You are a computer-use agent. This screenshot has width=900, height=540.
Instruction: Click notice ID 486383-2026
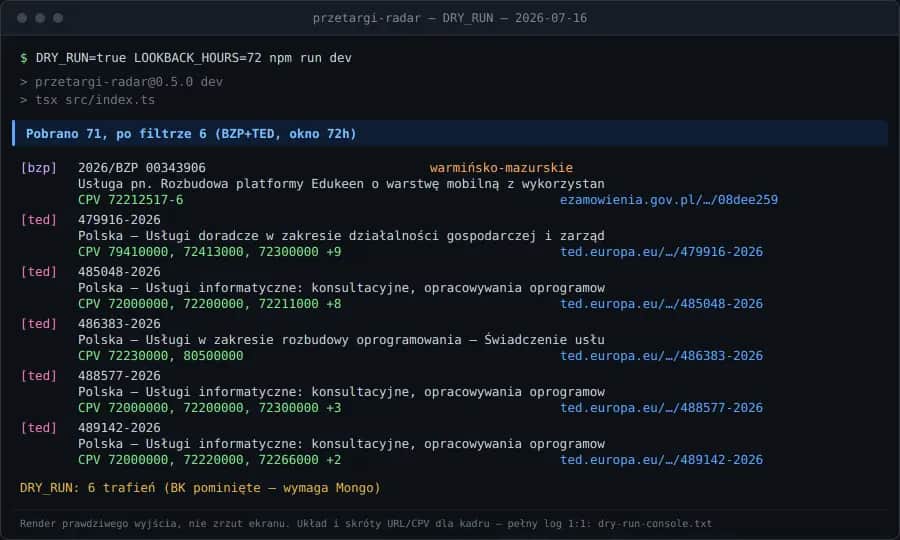119,324
